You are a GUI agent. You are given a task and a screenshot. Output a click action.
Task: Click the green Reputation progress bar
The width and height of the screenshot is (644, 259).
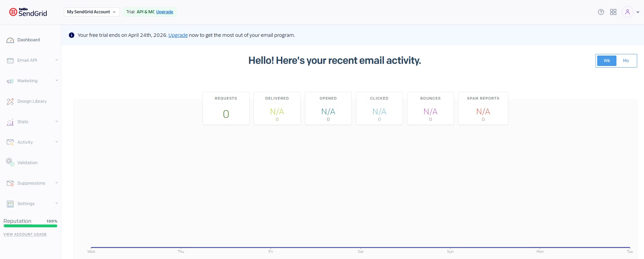[30, 226]
